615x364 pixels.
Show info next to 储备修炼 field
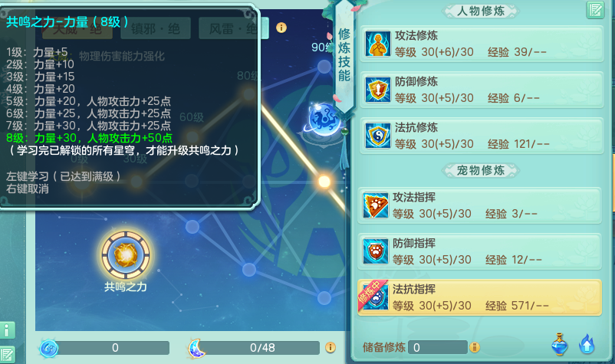click(x=475, y=347)
